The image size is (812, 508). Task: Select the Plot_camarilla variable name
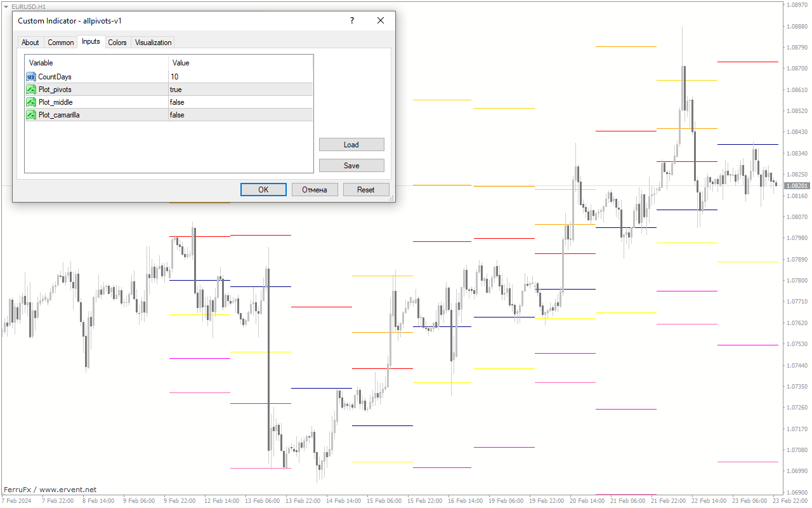pos(59,115)
